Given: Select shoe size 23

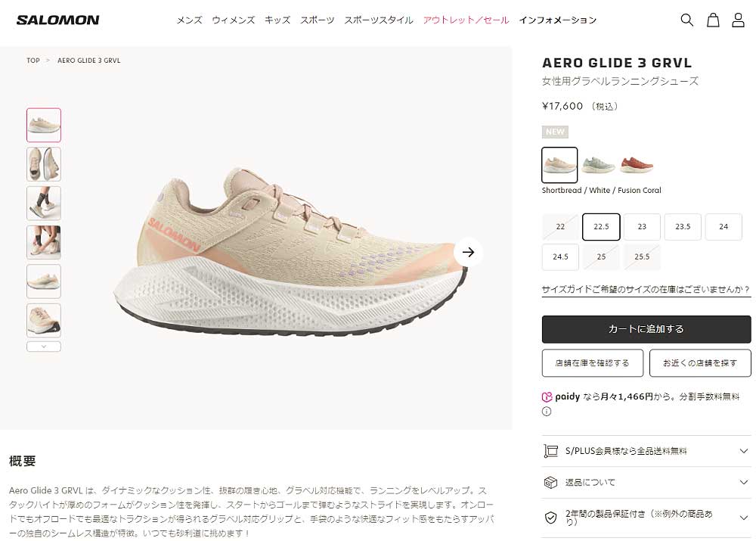Looking at the screenshot, I should coord(642,226).
